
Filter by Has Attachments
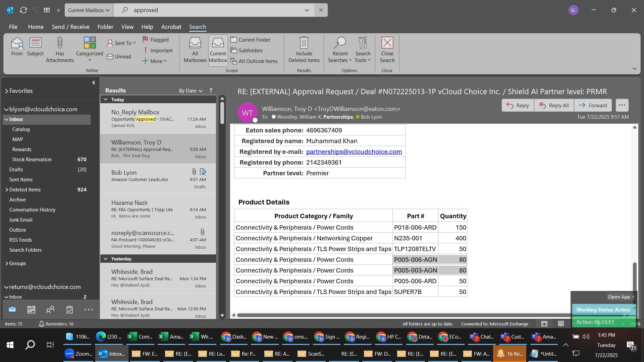(x=60, y=50)
